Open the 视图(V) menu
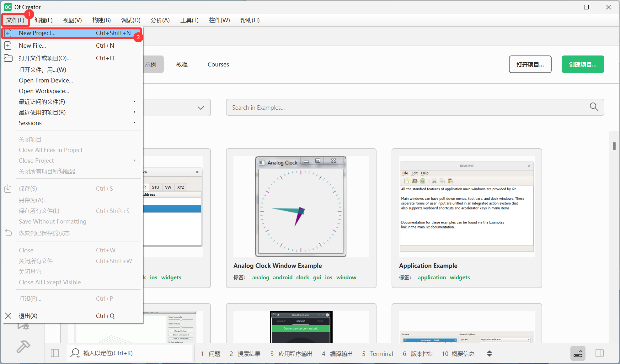 72,20
